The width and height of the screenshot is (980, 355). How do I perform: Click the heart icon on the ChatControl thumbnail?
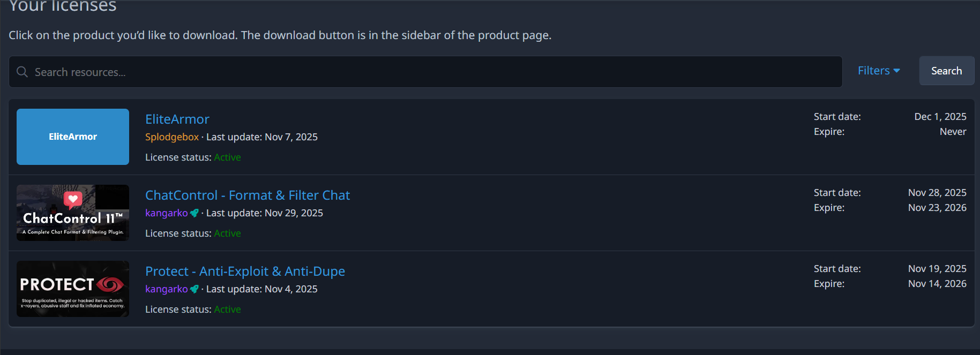click(73, 200)
